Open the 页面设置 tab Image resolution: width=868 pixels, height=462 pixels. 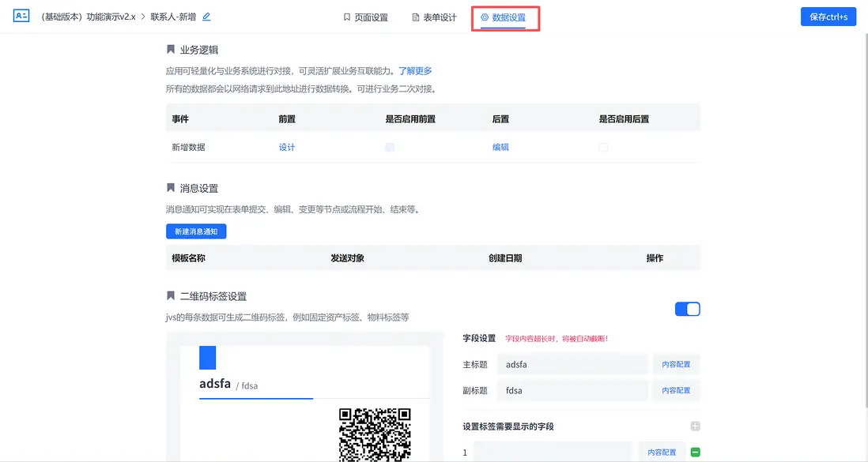tap(365, 17)
